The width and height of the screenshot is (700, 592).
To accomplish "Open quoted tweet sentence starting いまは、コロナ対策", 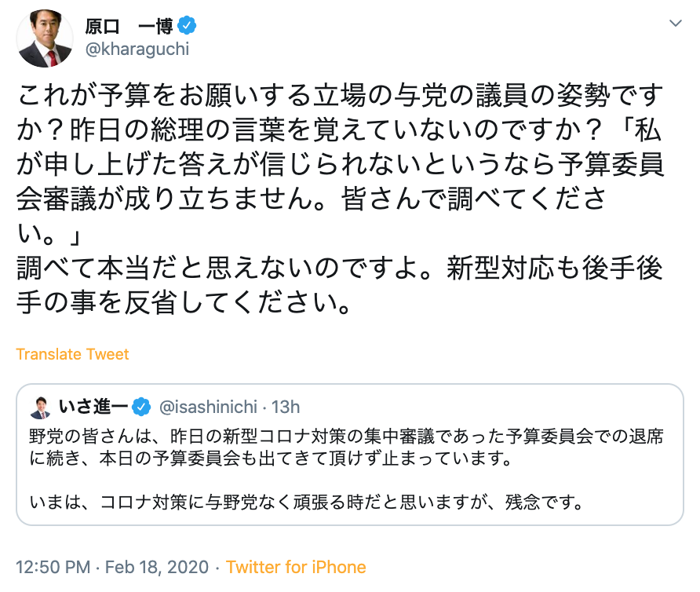I will [x=308, y=501].
